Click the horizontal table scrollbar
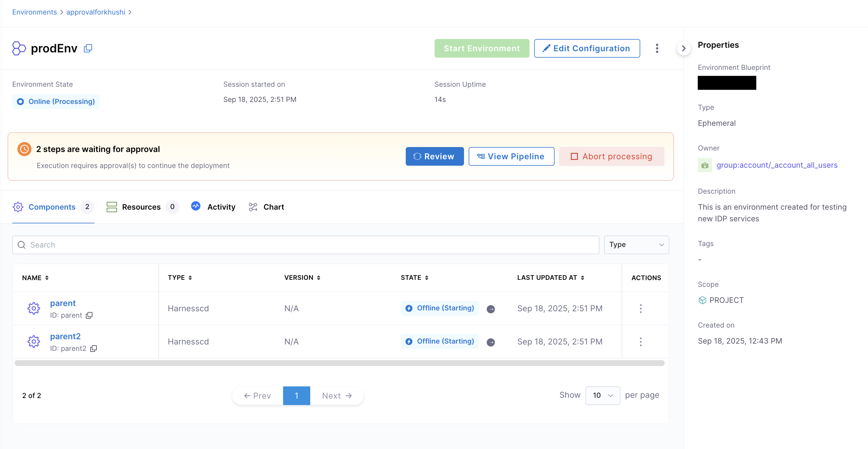Image resolution: width=868 pixels, height=449 pixels. 339,363
